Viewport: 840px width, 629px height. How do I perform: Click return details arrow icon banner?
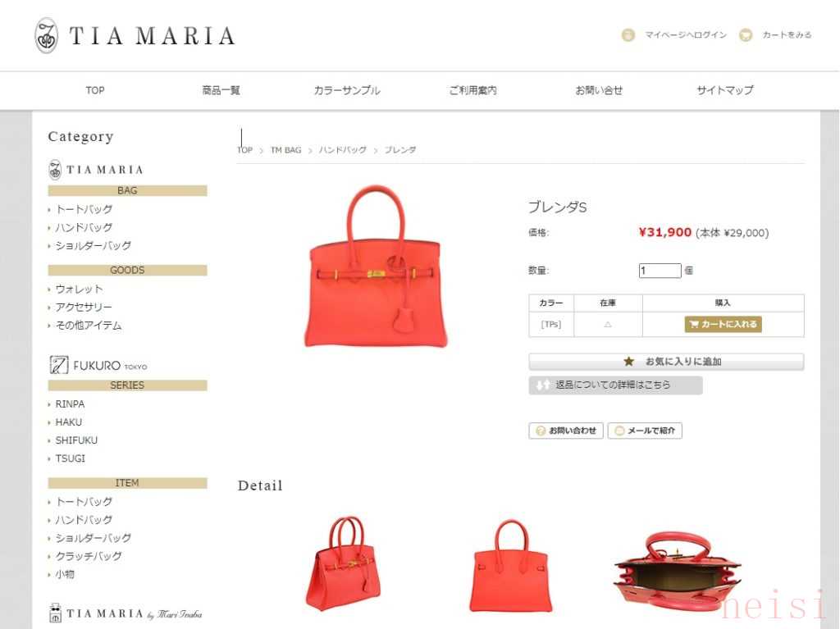[x=615, y=385]
